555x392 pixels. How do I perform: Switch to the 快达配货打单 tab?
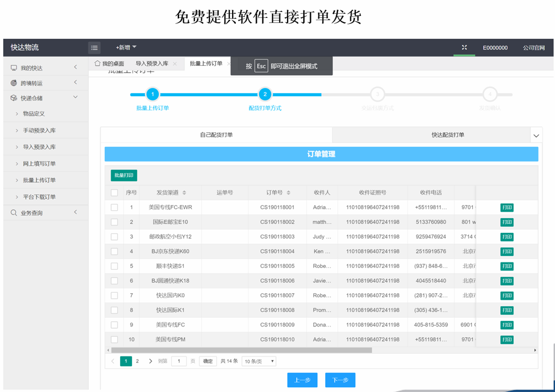tap(448, 135)
